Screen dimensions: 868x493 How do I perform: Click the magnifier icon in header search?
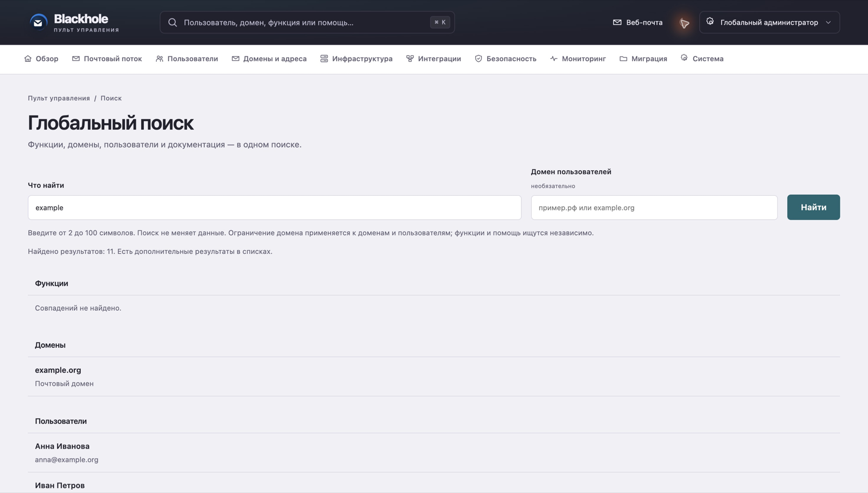(x=173, y=22)
